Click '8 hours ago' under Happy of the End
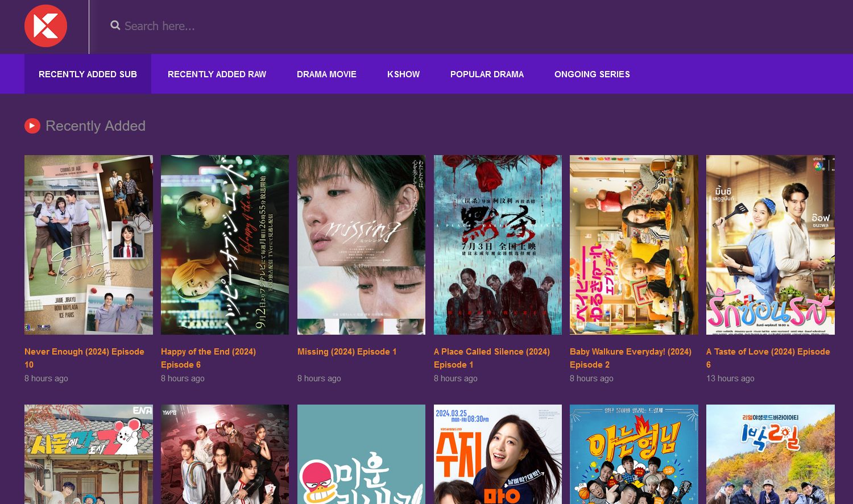Viewport: 853px width, 504px height. (x=183, y=378)
